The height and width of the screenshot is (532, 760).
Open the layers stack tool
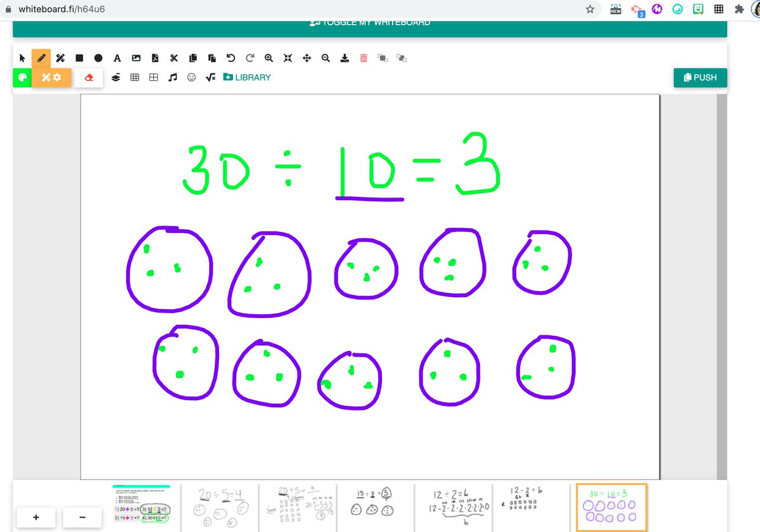116,77
